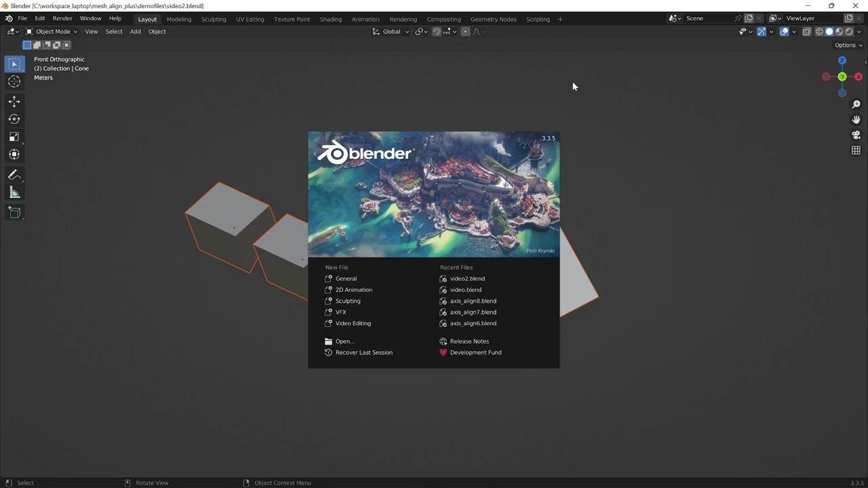Click the Scene name field

(707, 18)
